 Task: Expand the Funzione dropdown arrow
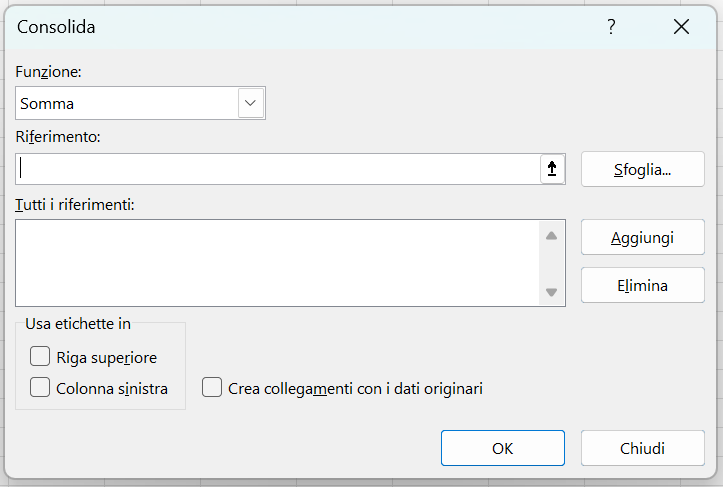(x=250, y=103)
